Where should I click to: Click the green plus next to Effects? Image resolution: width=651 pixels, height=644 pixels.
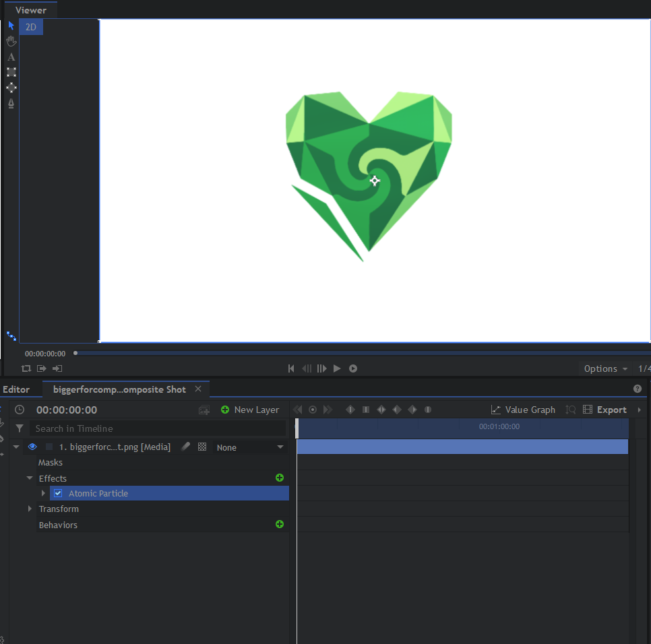[x=280, y=478]
